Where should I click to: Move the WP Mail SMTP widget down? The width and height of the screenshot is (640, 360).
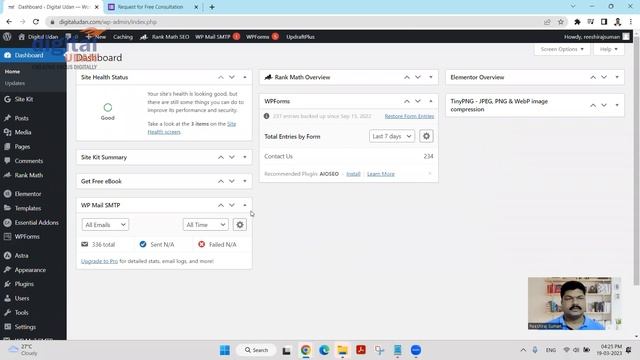[x=232, y=205]
